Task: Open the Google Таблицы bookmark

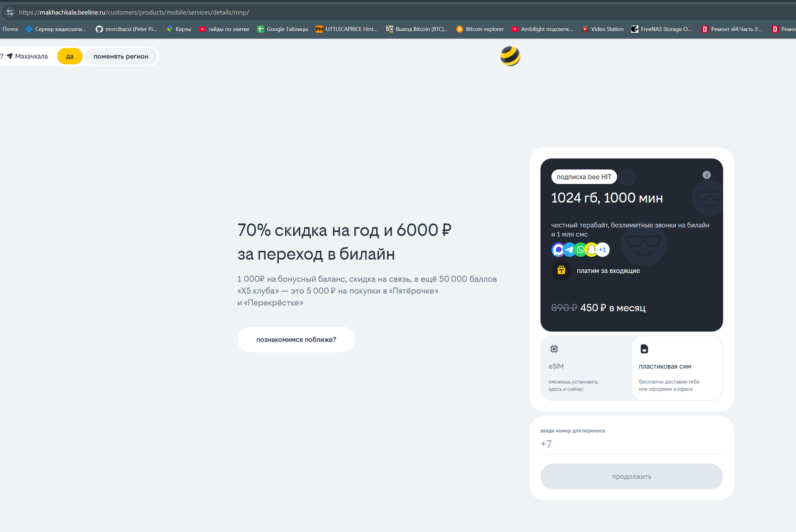Action: 283,29
